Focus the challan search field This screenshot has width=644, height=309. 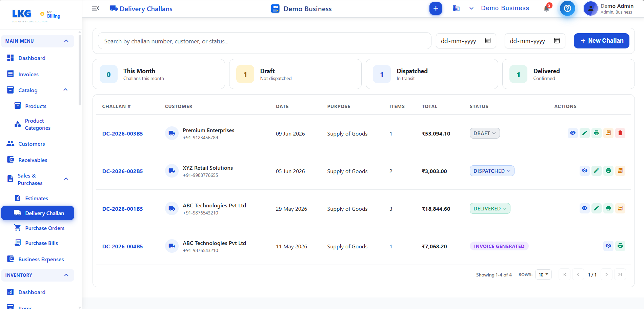(x=264, y=41)
